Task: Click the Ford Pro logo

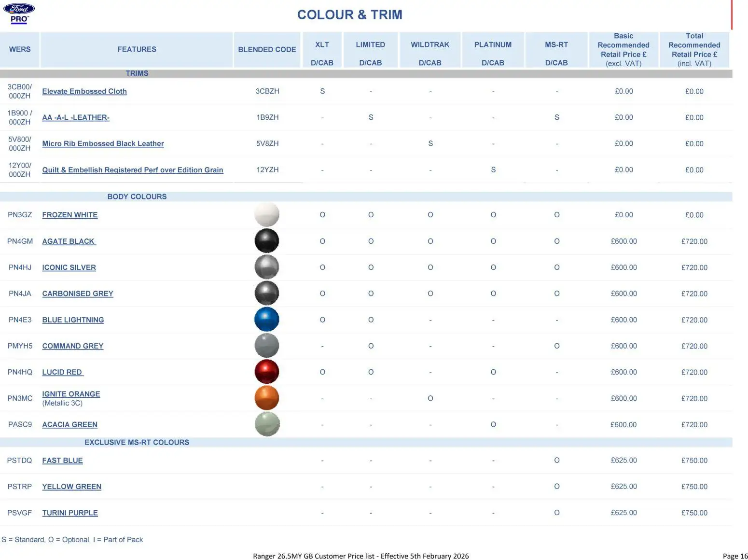Action: (x=19, y=13)
